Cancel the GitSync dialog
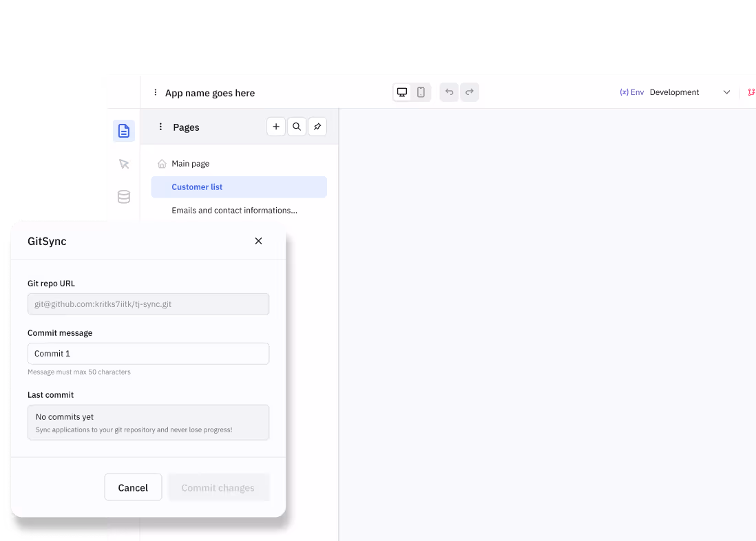756x541 pixels. point(133,487)
